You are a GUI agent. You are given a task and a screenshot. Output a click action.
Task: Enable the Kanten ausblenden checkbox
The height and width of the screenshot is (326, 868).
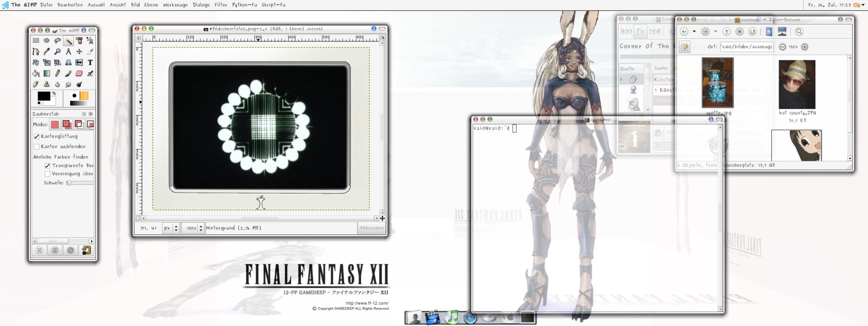point(36,146)
